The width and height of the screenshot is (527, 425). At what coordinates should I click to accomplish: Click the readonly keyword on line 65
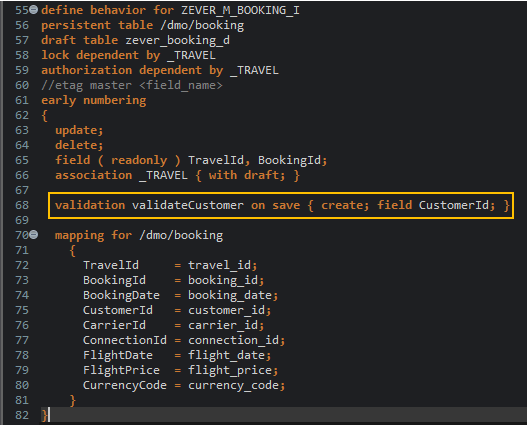(x=139, y=160)
